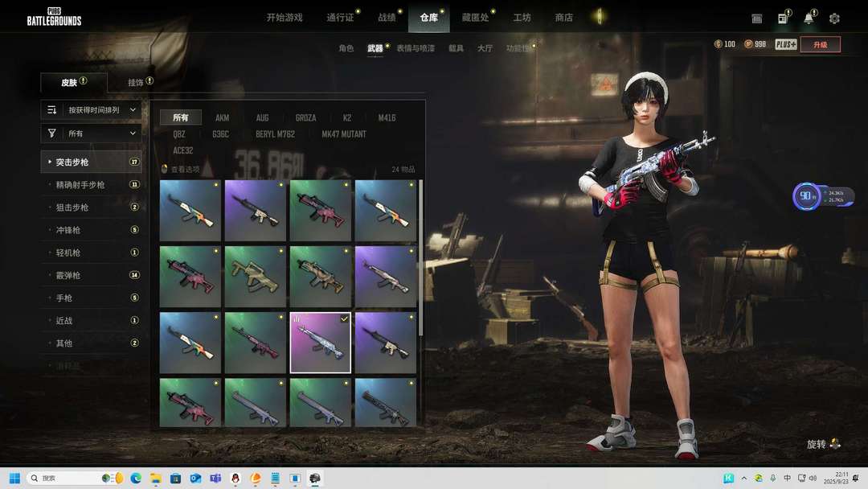Open the 轻机枪 category
The width and height of the screenshot is (868, 489).
click(92, 253)
